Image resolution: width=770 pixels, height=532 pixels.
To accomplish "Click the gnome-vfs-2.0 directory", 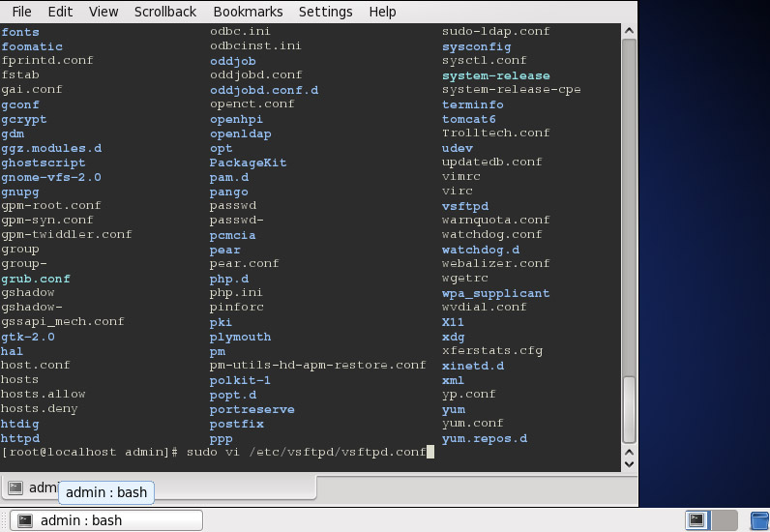I will coord(51,177).
